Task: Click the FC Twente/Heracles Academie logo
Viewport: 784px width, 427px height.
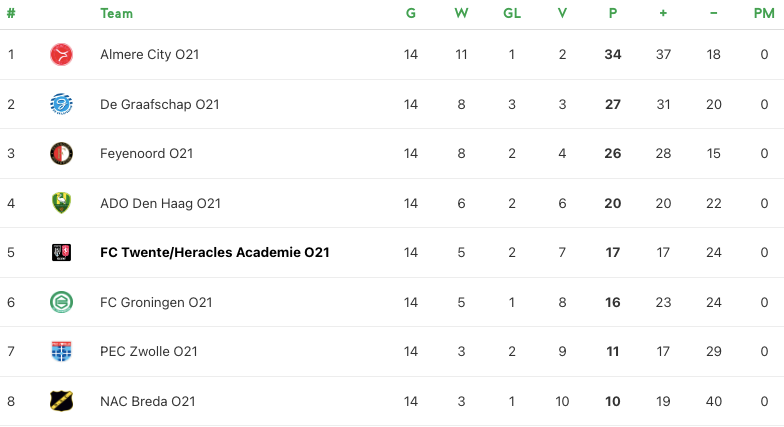Action: [62, 253]
